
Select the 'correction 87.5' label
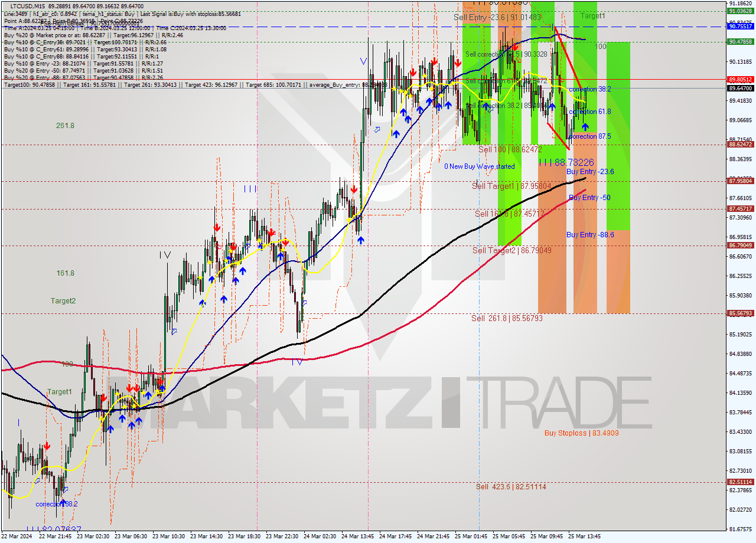[590, 136]
